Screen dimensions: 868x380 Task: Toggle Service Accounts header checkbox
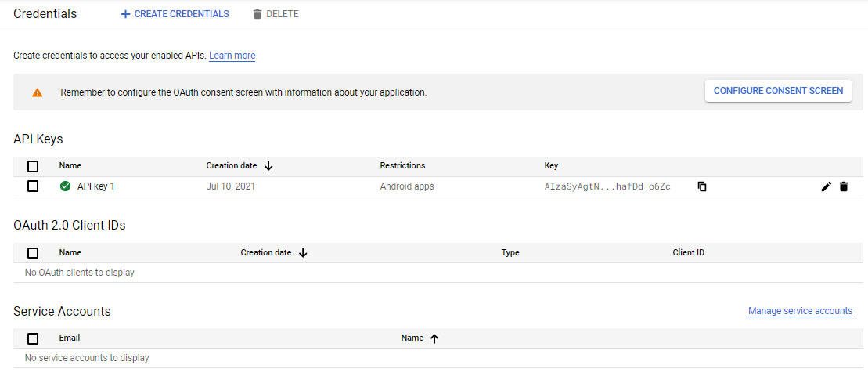click(33, 338)
